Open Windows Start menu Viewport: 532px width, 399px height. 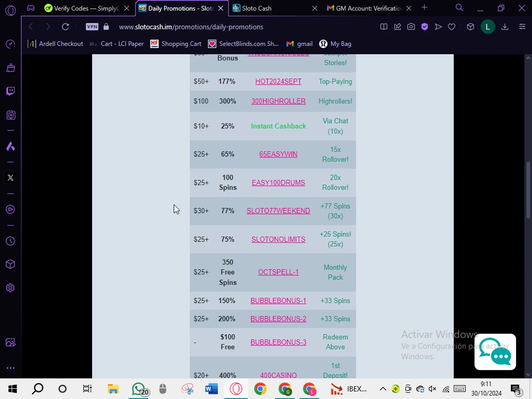point(12,389)
